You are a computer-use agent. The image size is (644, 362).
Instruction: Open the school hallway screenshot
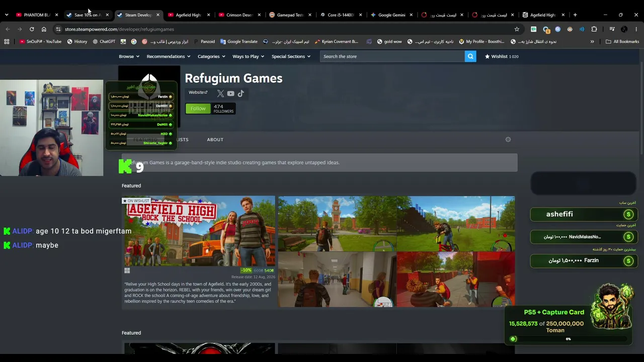coord(337,280)
